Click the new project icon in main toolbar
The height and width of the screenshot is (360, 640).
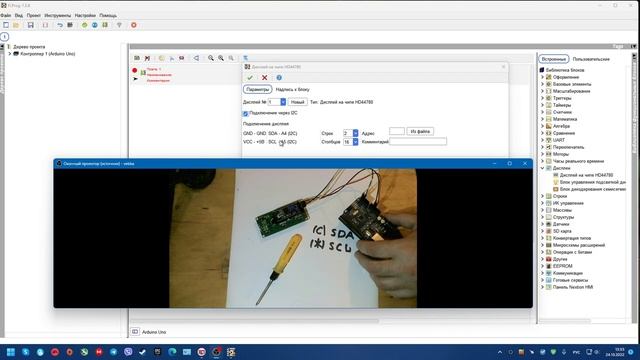coord(6,25)
